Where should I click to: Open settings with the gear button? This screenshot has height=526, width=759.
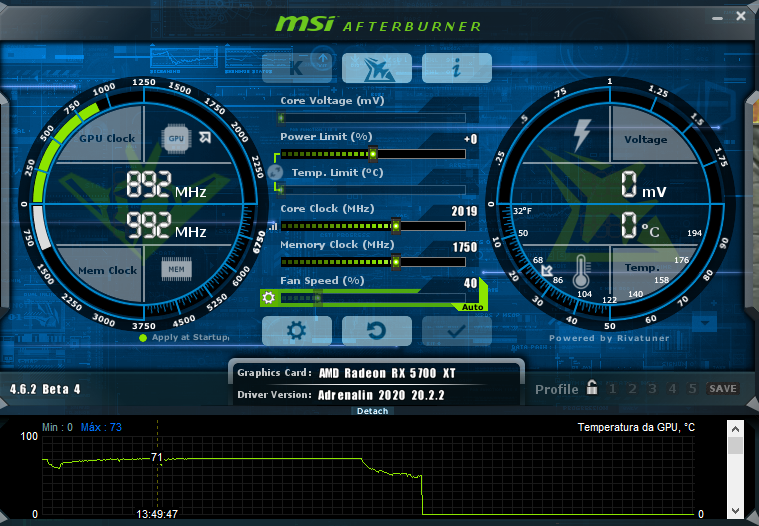tap(297, 331)
